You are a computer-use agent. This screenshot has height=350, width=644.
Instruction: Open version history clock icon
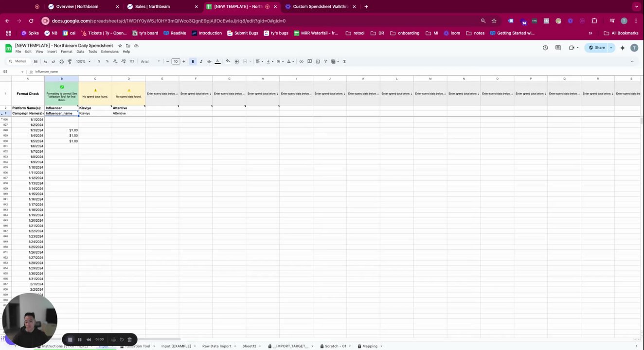(x=545, y=48)
